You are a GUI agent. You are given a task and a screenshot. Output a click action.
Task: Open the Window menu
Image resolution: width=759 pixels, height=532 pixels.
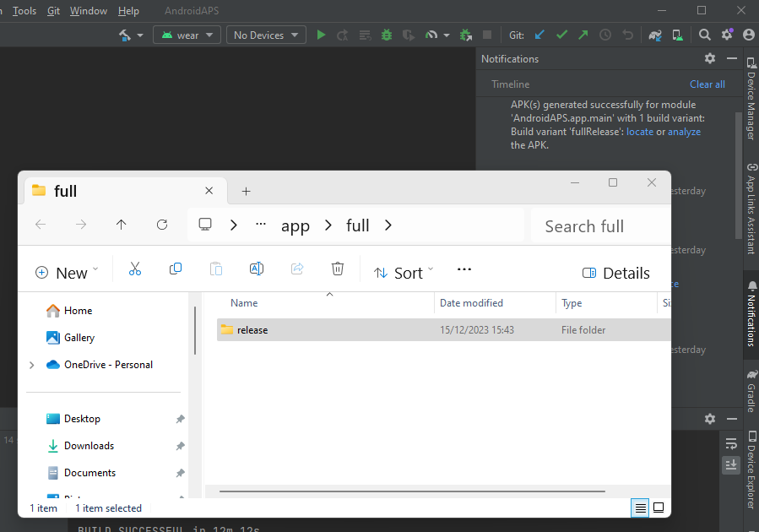89,11
